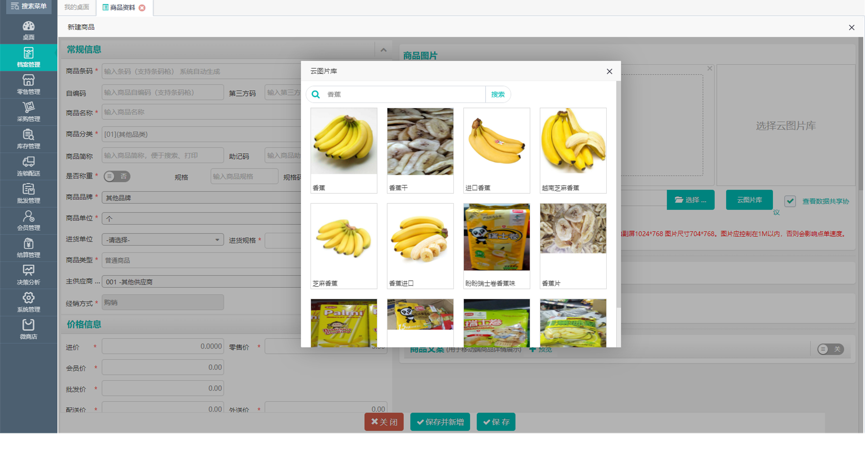Close the 新建商品 panel
The height and width of the screenshot is (464, 868).
[x=851, y=27]
